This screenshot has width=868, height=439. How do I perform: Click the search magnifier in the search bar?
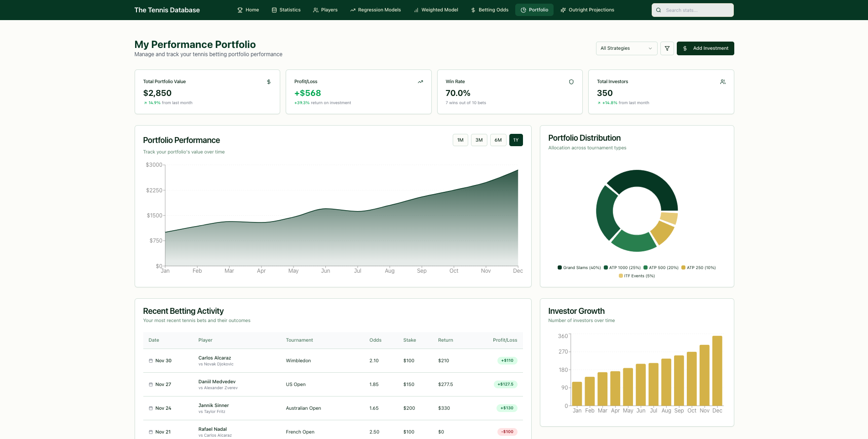659,10
